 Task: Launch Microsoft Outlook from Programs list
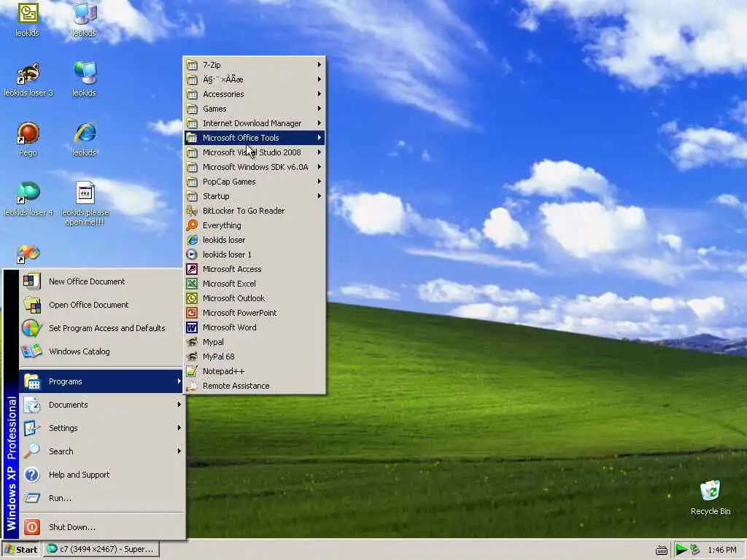pos(255,298)
